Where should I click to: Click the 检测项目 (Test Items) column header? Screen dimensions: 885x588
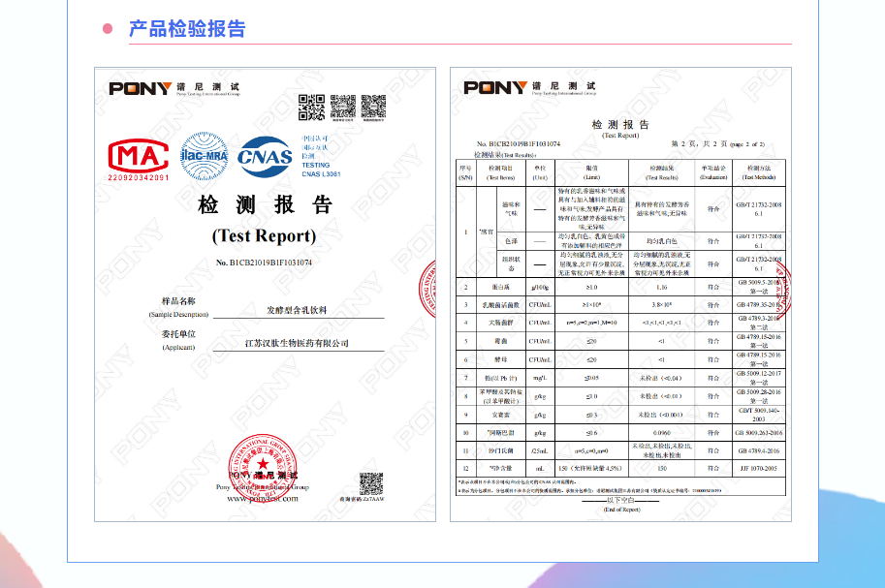[500, 172]
